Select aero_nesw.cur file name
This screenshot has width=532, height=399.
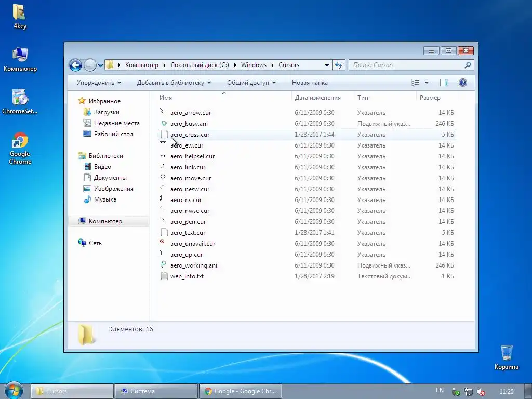pyautogui.click(x=190, y=189)
